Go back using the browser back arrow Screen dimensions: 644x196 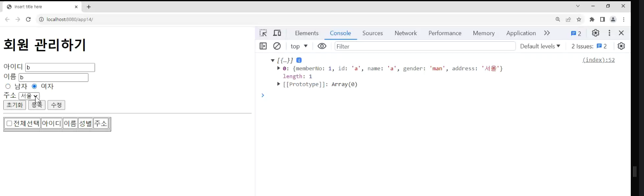point(7,19)
